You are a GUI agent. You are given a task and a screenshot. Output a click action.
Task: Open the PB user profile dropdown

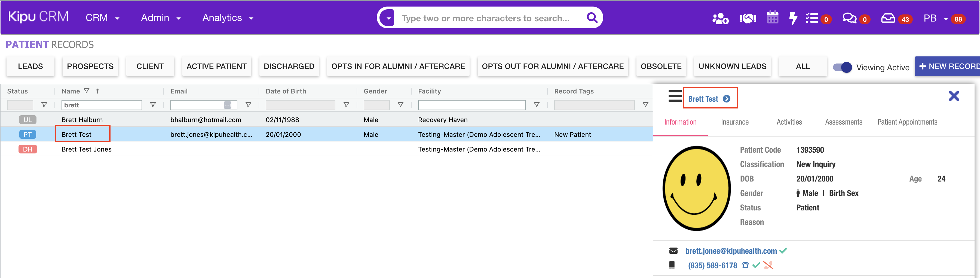[x=935, y=18]
